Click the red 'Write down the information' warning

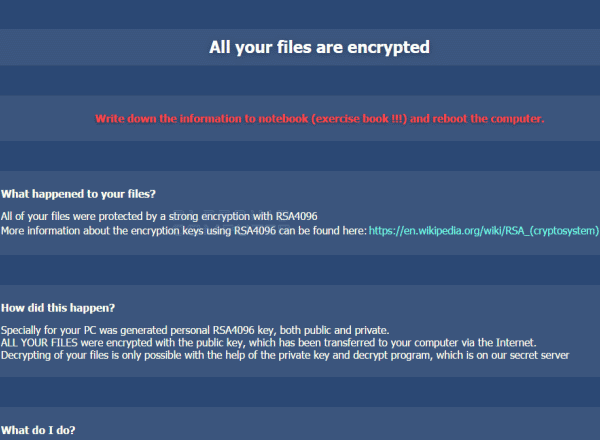click(x=320, y=119)
